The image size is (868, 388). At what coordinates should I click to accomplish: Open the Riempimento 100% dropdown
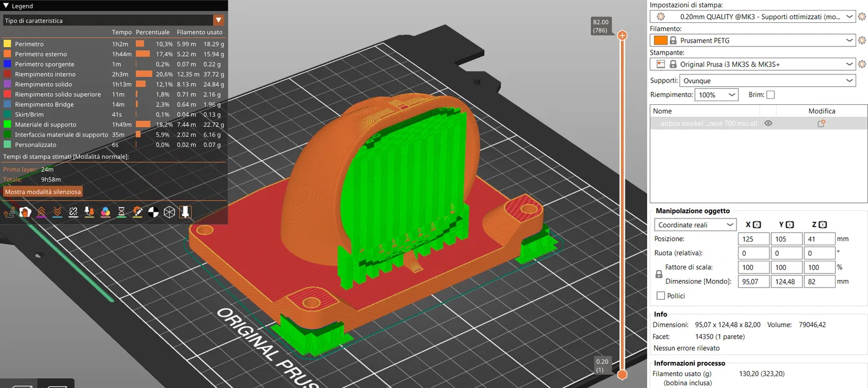coord(717,95)
